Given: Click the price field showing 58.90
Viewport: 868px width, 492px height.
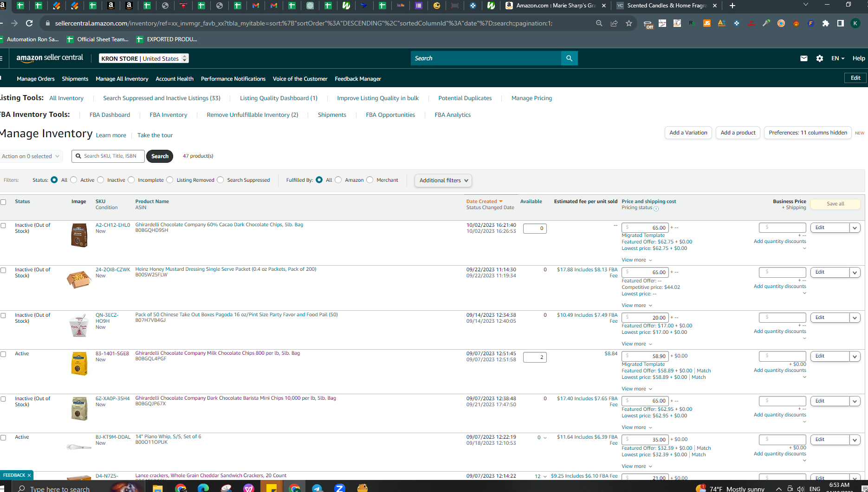Looking at the screenshot, I should [645, 356].
